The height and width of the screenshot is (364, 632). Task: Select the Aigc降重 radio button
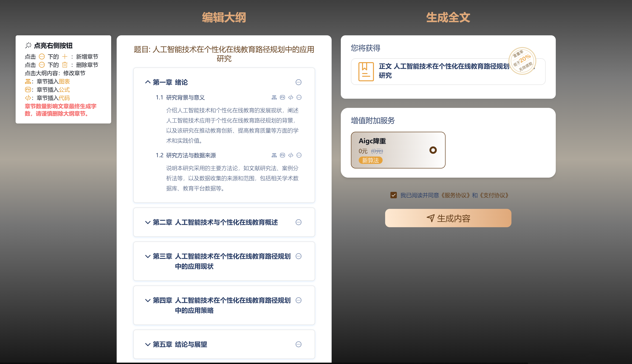tap(433, 150)
